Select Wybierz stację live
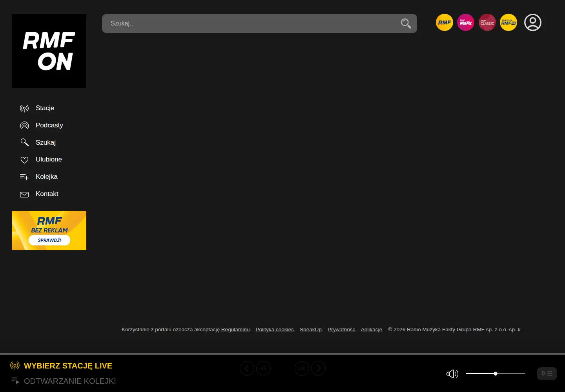 click(x=61, y=366)
